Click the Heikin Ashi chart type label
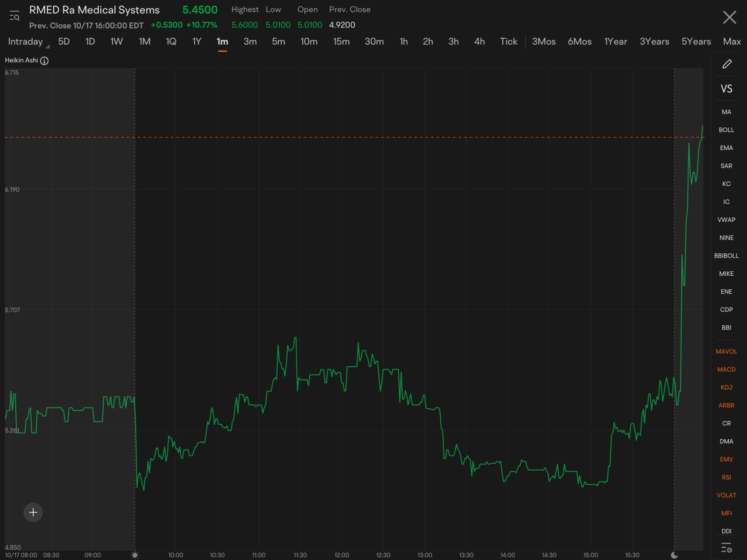The width and height of the screenshot is (747, 560). click(x=21, y=60)
